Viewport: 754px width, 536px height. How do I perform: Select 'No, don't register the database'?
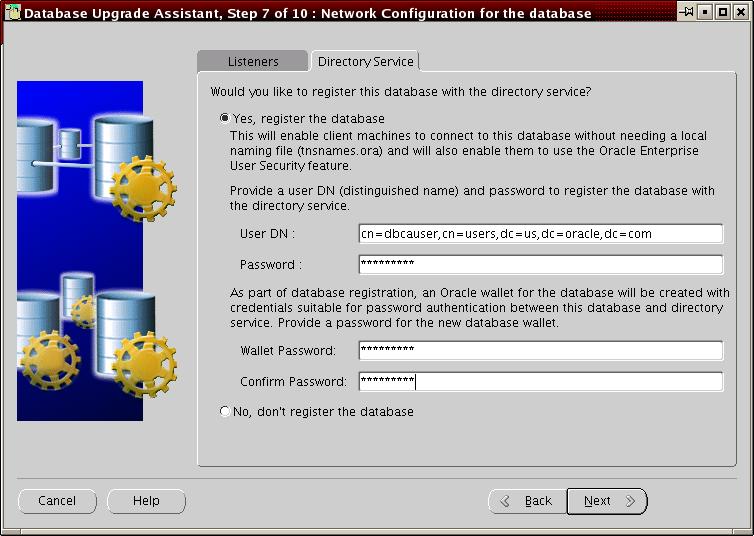click(225, 411)
